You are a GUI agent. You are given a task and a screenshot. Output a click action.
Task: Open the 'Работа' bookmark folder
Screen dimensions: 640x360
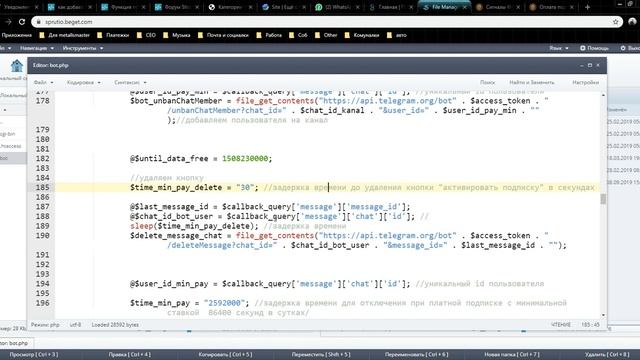(x=269, y=35)
